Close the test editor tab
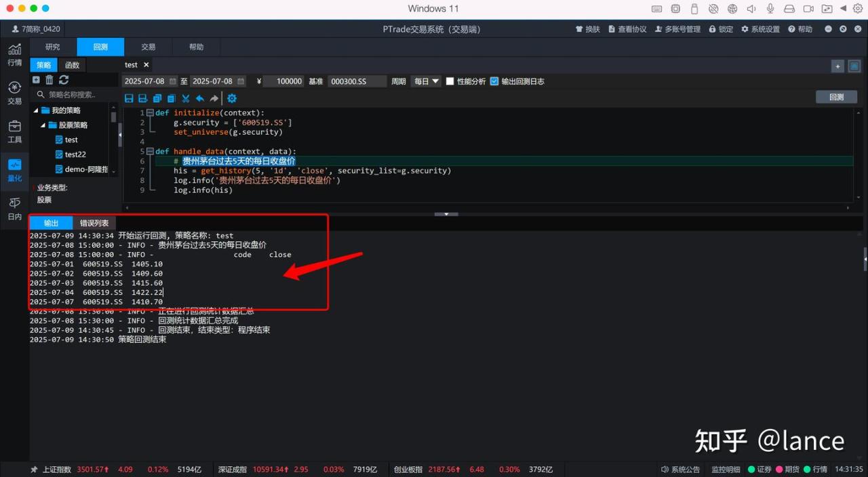The image size is (868, 477). pyautogui.click(x=146, y=65)
